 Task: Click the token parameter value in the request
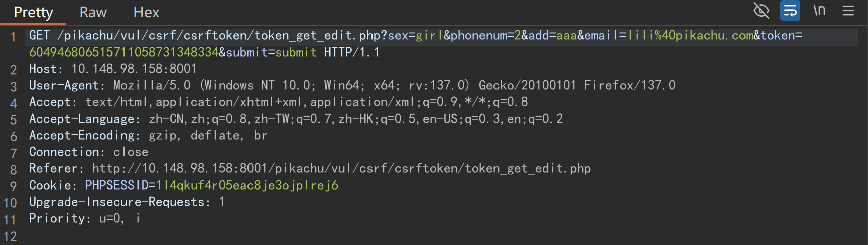coord(124,52)
